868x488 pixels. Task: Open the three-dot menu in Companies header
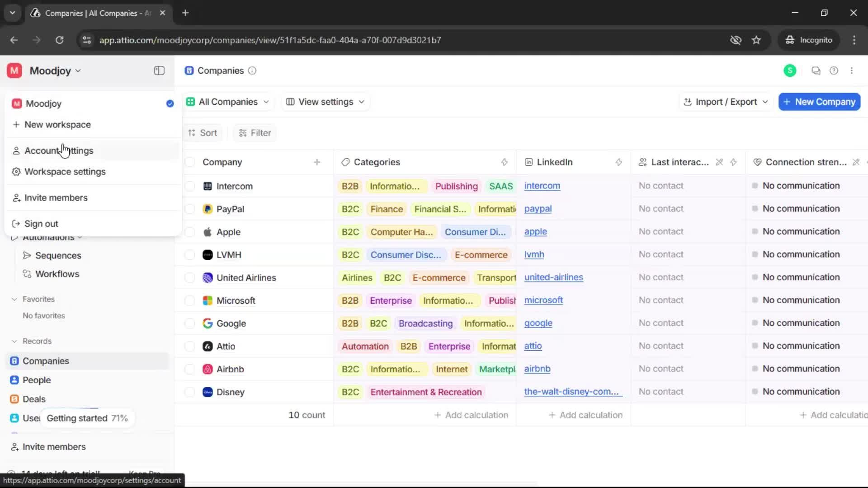pos(852,70)
